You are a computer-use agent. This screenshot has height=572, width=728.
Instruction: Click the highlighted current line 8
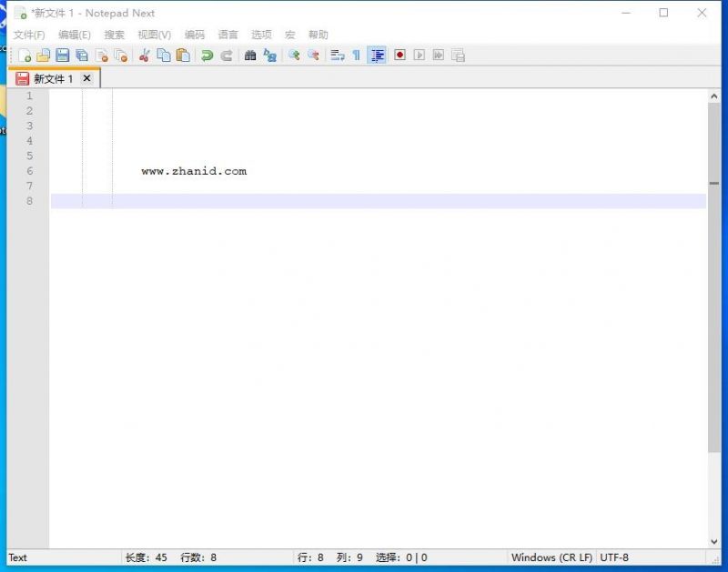click(379, 201)
